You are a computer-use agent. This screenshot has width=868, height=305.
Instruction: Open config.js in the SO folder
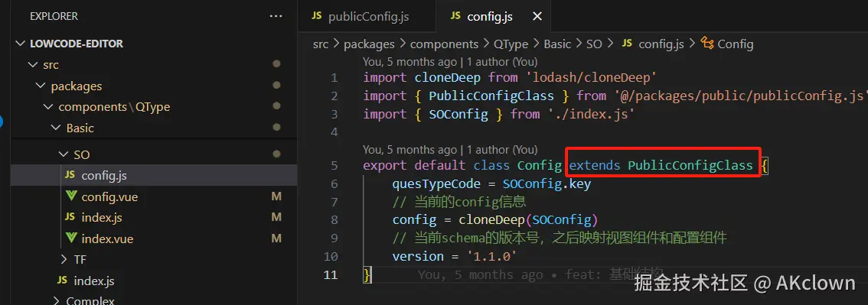coord(104,176)
